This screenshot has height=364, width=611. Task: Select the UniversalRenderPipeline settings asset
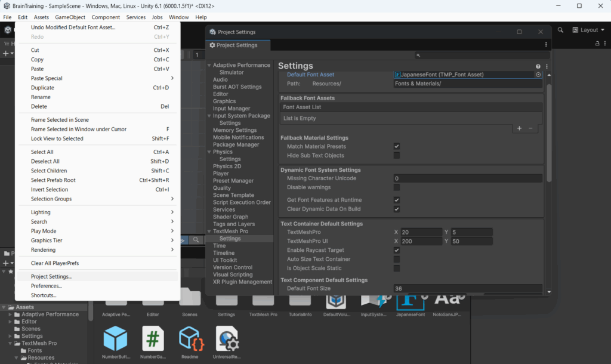[x=227, y=338]
